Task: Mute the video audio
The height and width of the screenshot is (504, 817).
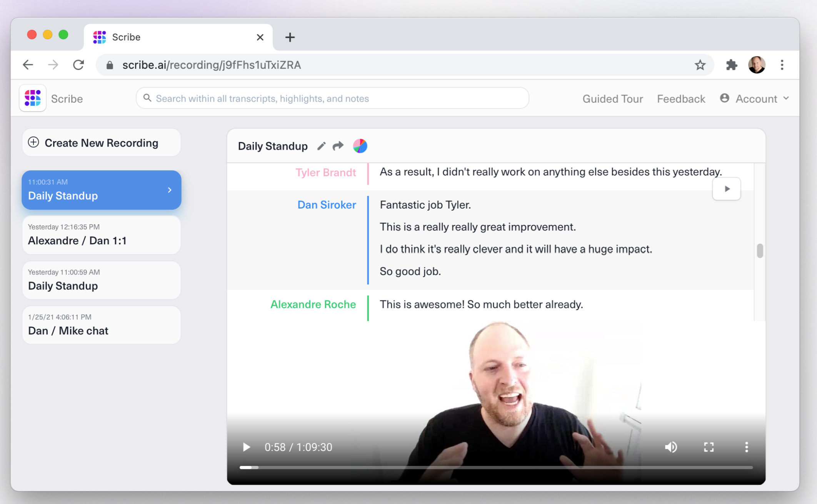Action: [x=671, y=447]
